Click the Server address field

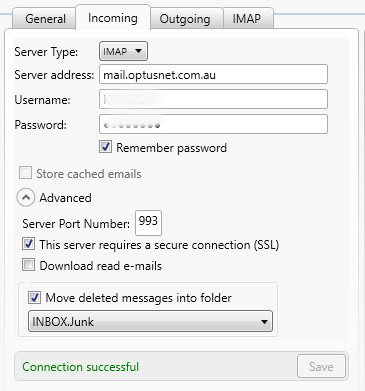[213, 75]
